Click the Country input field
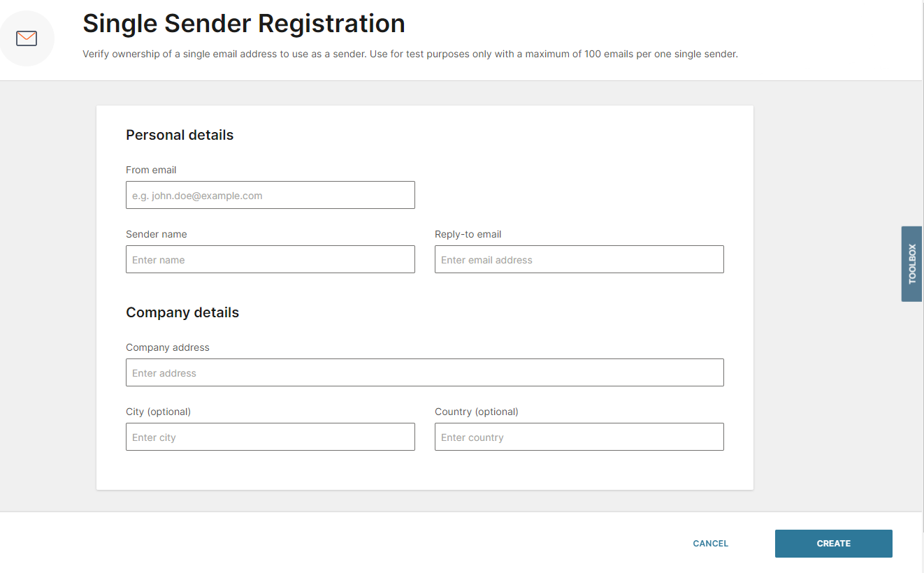This screenshot has height=573, width=924. point(579,437)
